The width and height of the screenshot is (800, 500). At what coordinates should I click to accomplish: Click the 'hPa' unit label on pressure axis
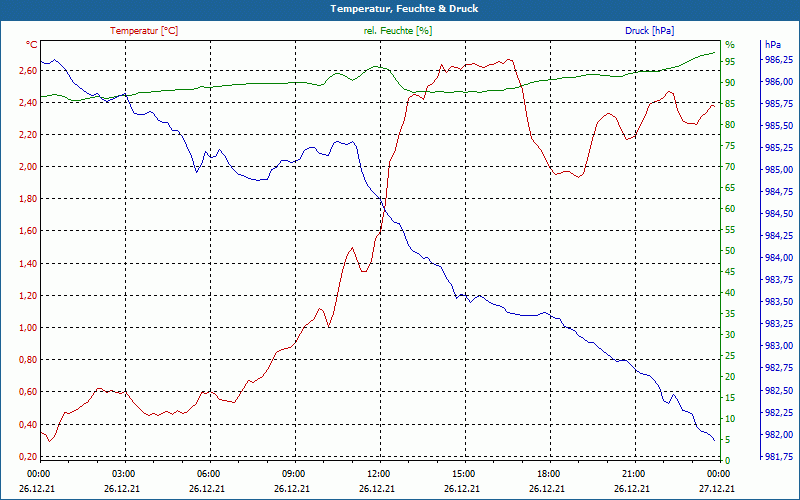[772, 45]
